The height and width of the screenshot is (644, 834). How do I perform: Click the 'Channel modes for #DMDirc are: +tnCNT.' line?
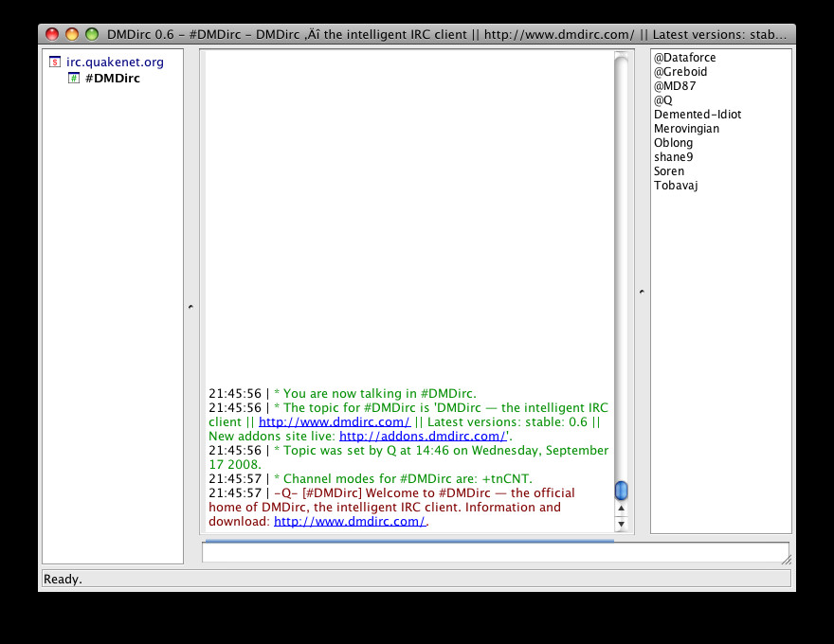click(371, 479)
